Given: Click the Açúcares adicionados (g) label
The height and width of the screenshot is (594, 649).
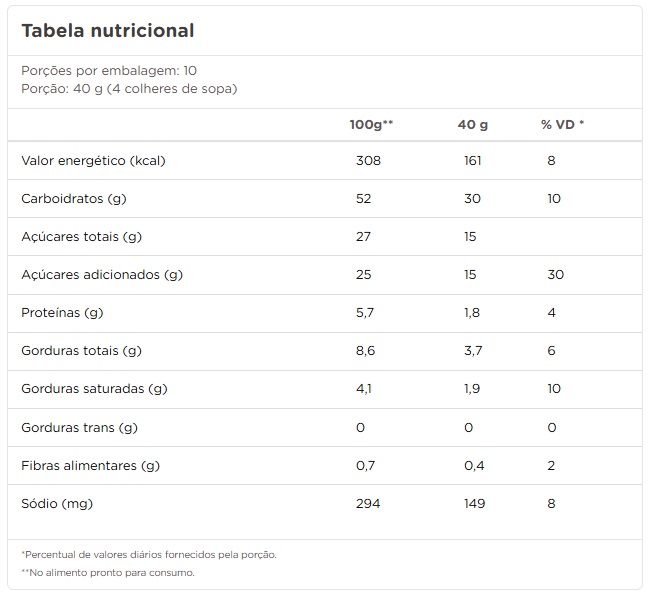Looking at the screenshot, I should tap(102, 274).
